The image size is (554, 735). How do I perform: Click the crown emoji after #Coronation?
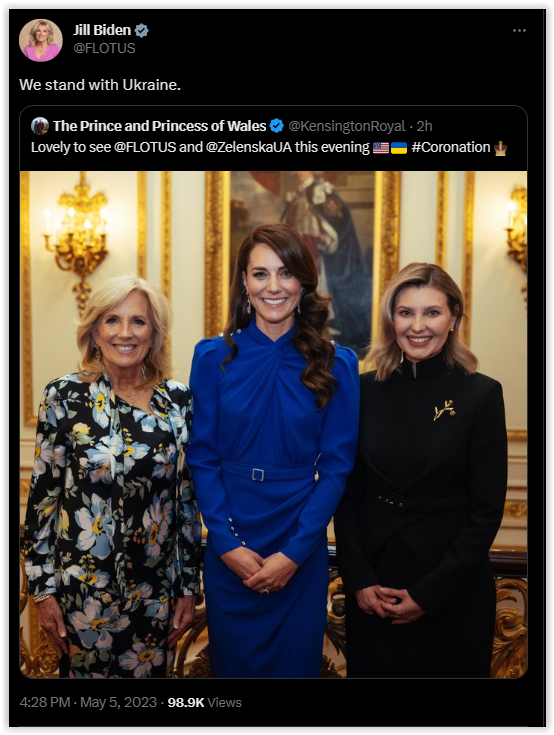[500, 148]
